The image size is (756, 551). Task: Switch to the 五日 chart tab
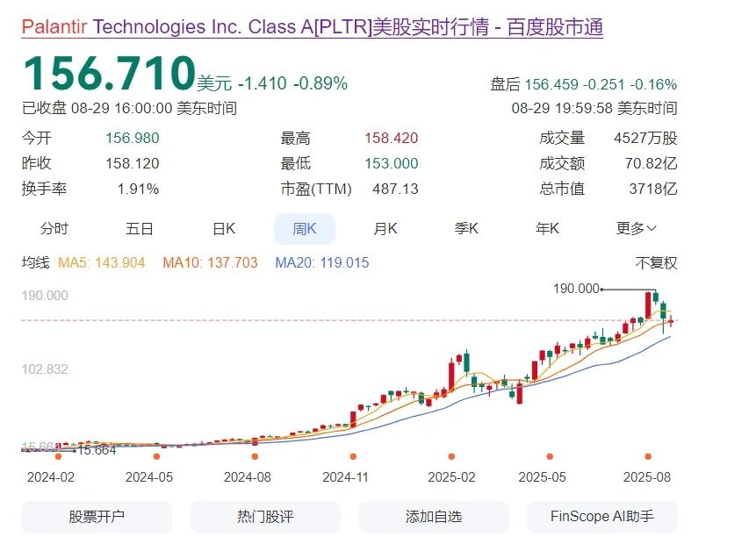140,228
